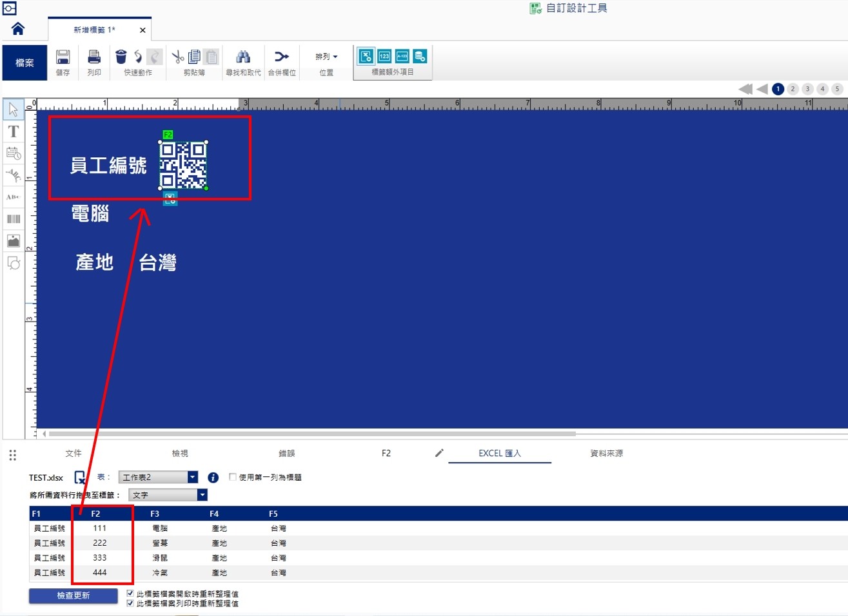Switch to the 新增標籤 1* tab
The width and height of the screenshot is (848, 616).
(x=94, y=30)
